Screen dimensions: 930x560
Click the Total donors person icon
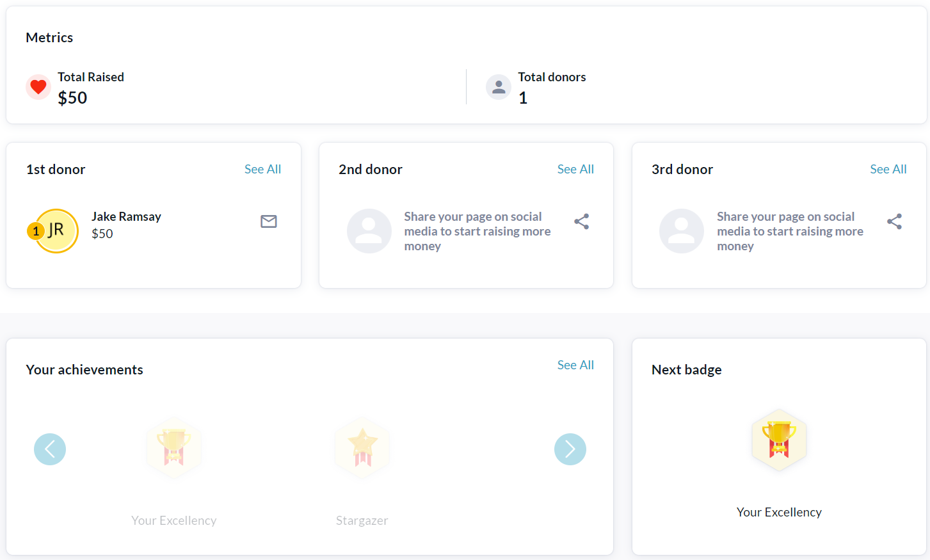tap(499, 87)
